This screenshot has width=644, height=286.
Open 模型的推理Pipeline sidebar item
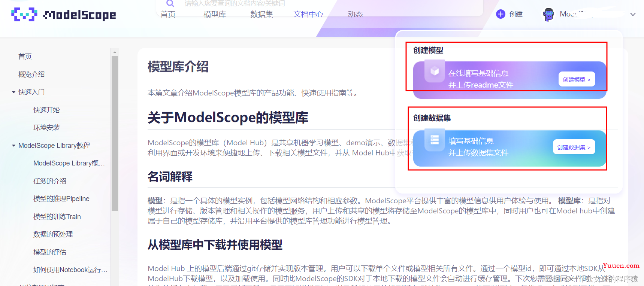click(x=61, y=199)
